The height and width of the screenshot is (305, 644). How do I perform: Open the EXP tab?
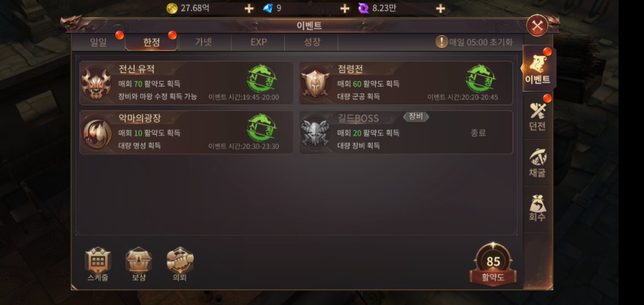[258, 42]
